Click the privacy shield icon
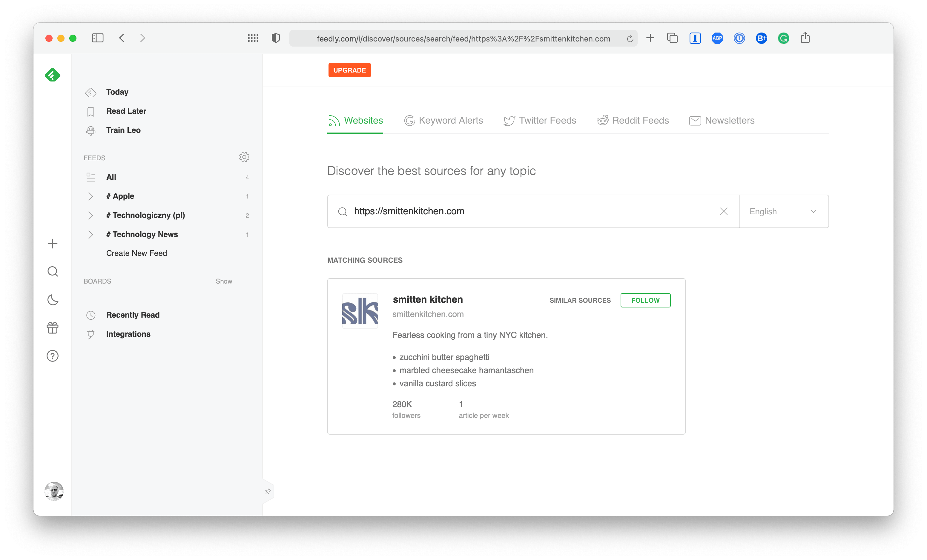 (x=276, y=38)
